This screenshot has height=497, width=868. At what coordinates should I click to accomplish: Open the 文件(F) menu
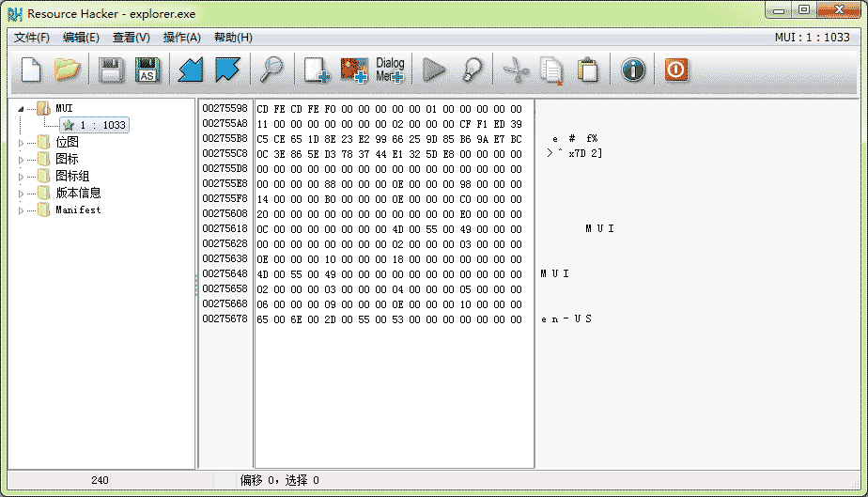click(x=32, y=38)
